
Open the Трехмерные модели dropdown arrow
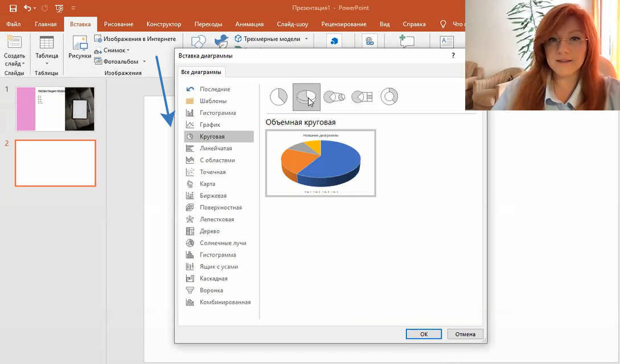click(x=306, y=39)
